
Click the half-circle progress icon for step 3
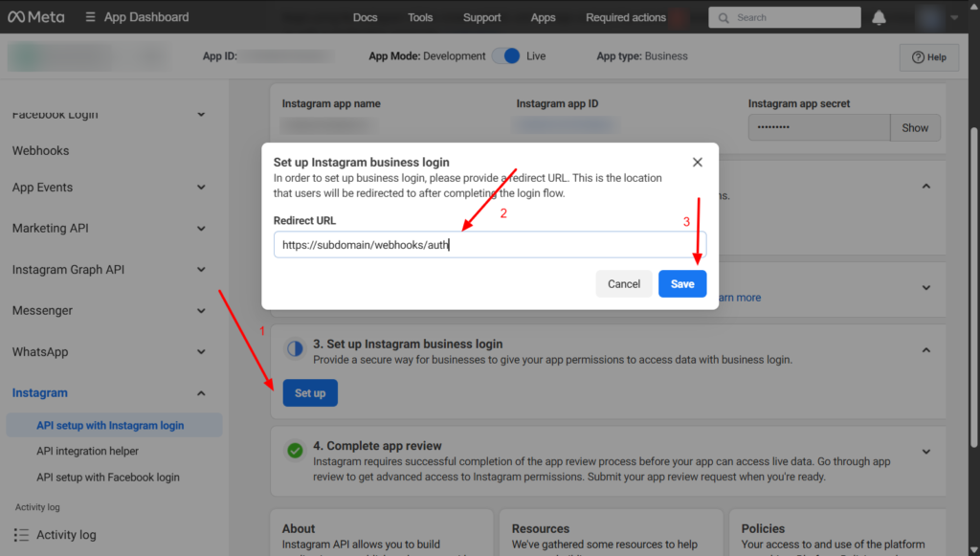point(295,348)
